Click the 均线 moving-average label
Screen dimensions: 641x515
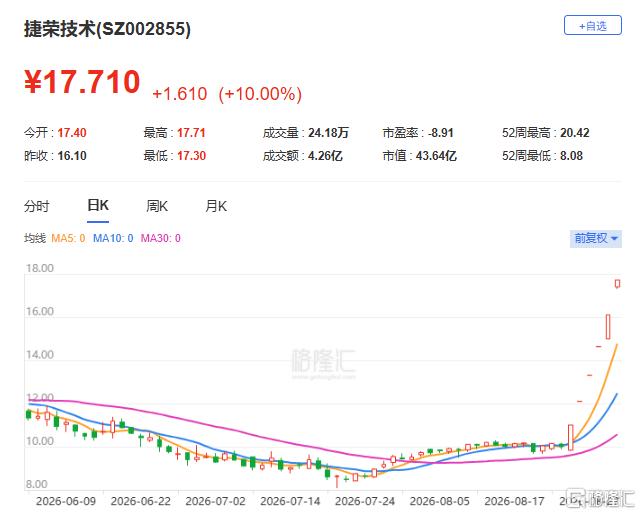(x=35, y=238)
